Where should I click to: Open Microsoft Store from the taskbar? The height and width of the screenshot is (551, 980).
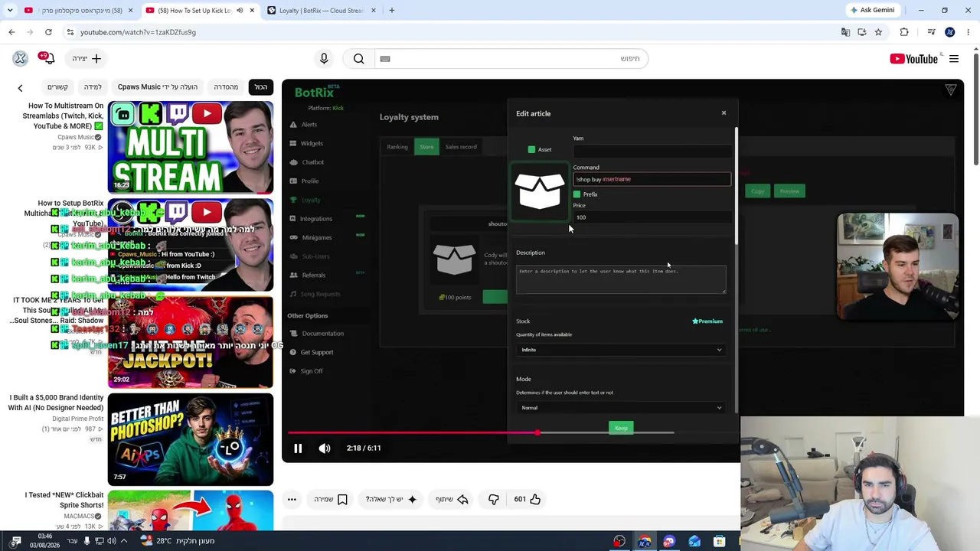[719, 541]
